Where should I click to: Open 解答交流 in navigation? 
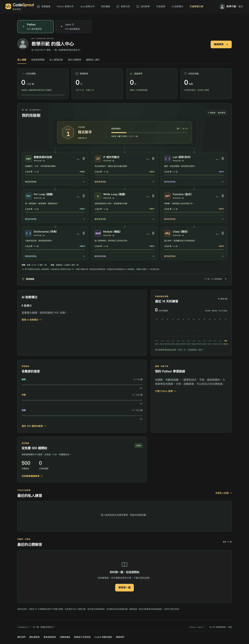click(123, 6)
